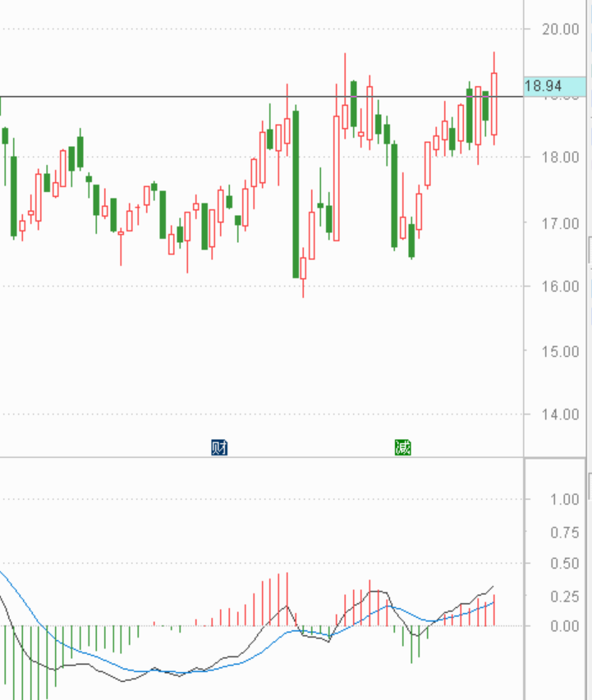Click the 18.00 price axis label
This screenshot has width=592, height=700.
pos(560,158)
